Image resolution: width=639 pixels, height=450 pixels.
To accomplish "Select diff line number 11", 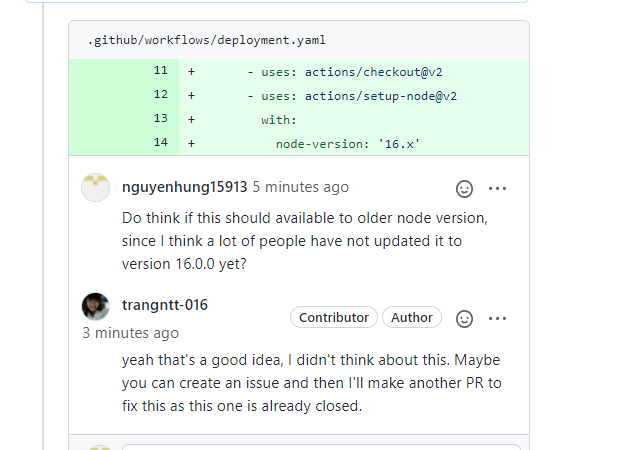I will click(161, 71).
